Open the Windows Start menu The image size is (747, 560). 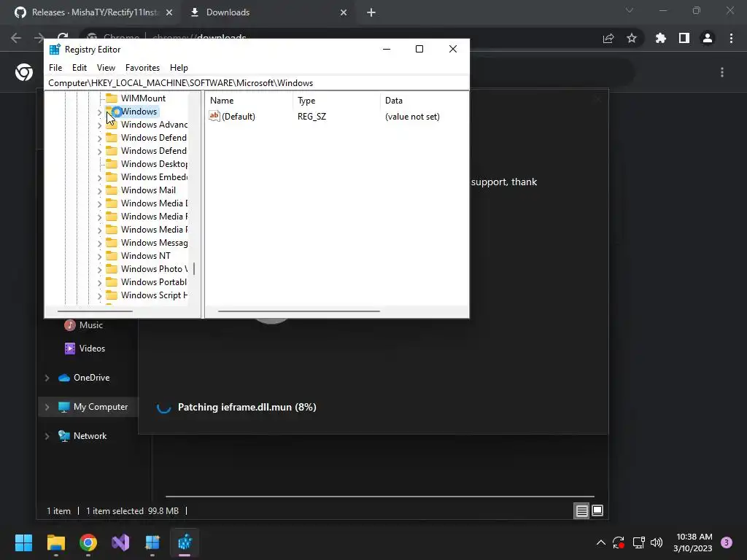tap(23, 542)
